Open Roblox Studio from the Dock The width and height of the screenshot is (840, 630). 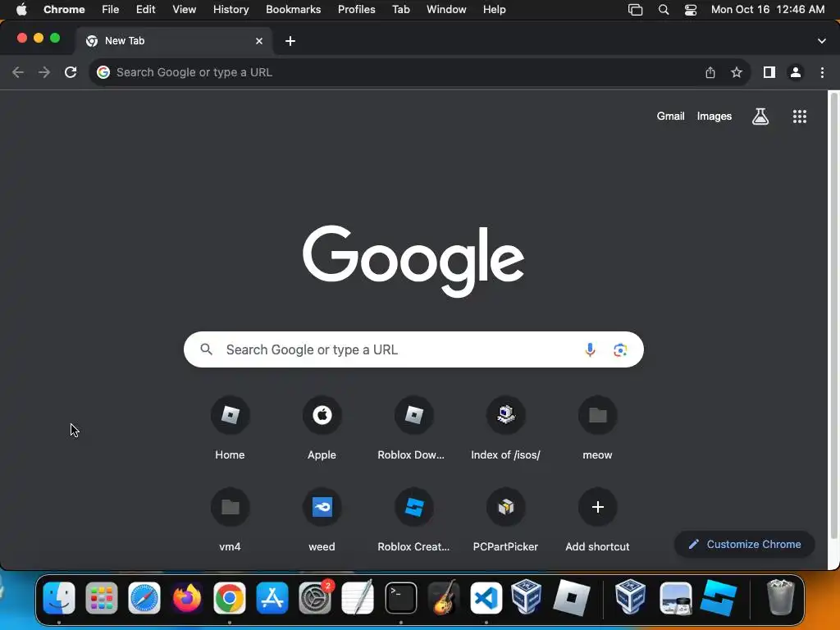[x=719, y=597]
